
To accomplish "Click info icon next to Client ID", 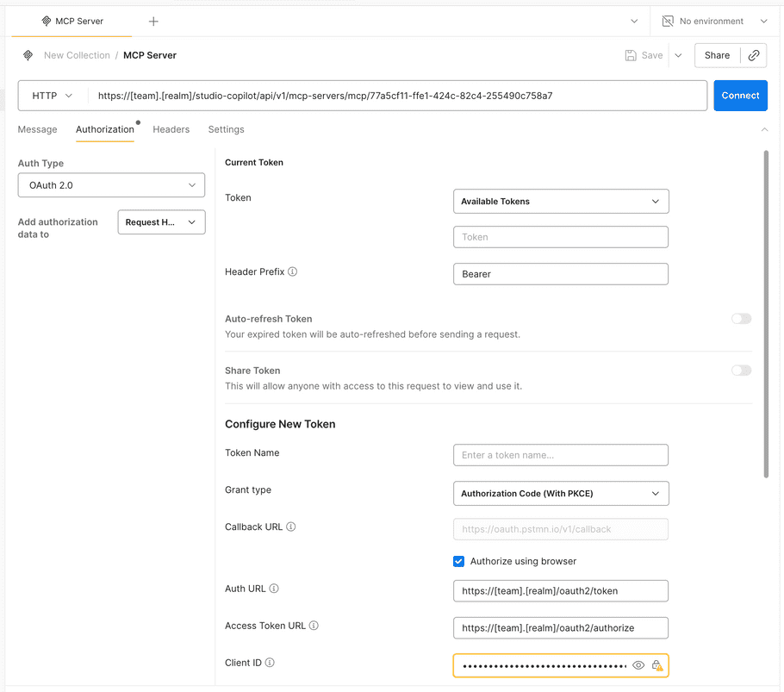I will [270, 663].
